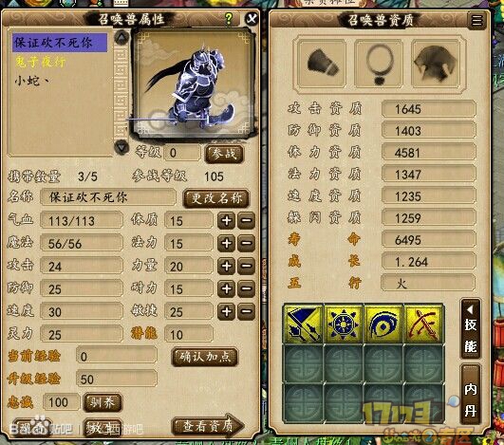This screenshot has width=504, height=445.
Task: Select pet 小蛇 in the list
Action: (x=32, y=81)
